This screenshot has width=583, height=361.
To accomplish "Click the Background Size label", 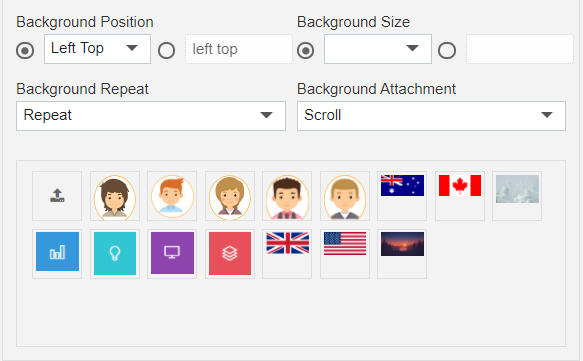I will tap(353, 22).
